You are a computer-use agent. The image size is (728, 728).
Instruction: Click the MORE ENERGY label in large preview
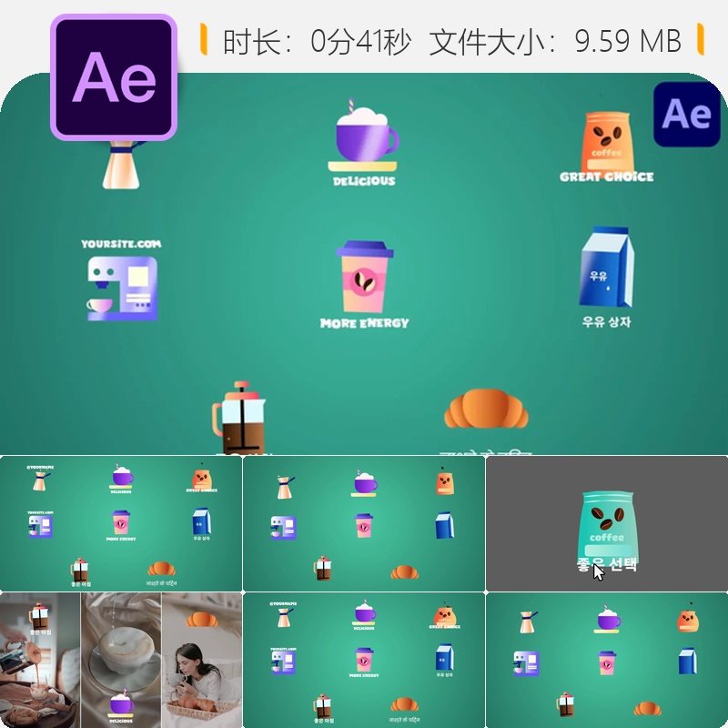[365, 323]
